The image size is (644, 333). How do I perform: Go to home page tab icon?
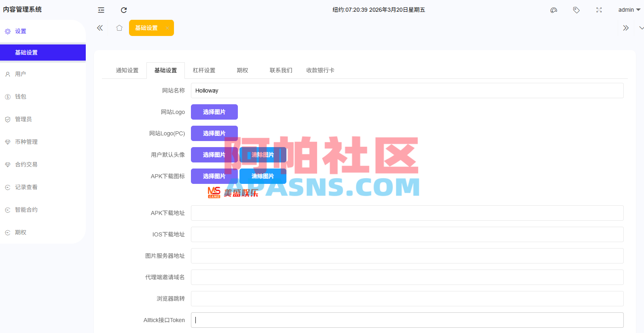point(119,28)
